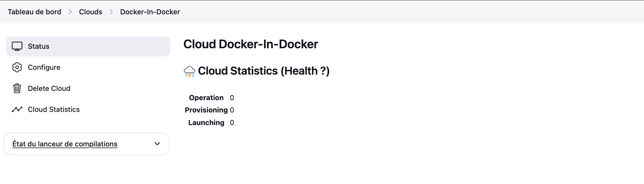
Task: Click the trash can icon for Delete Cloud
Action: (17, 88)
